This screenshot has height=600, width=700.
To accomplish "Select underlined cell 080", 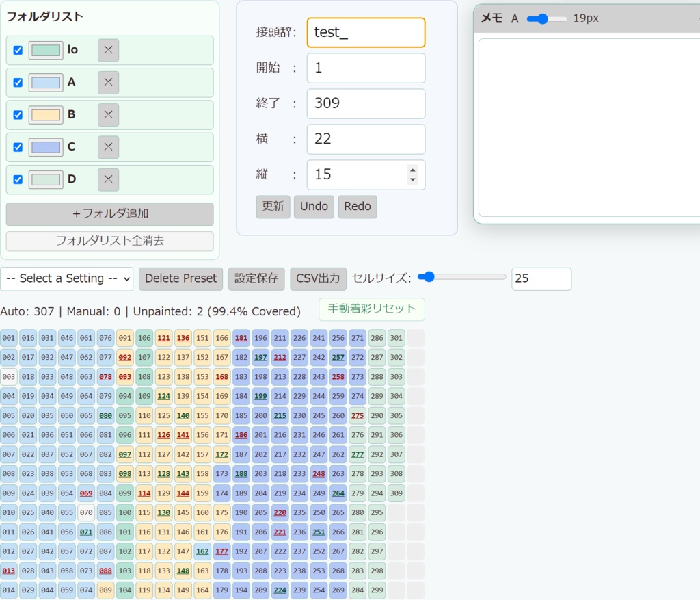I will point(105,415).
